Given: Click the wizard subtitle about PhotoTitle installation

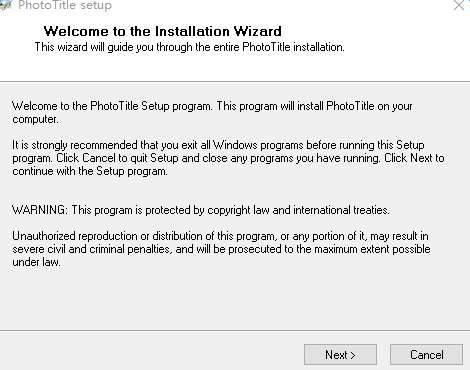Looking at the screenshot, I should tap(189, 47).
